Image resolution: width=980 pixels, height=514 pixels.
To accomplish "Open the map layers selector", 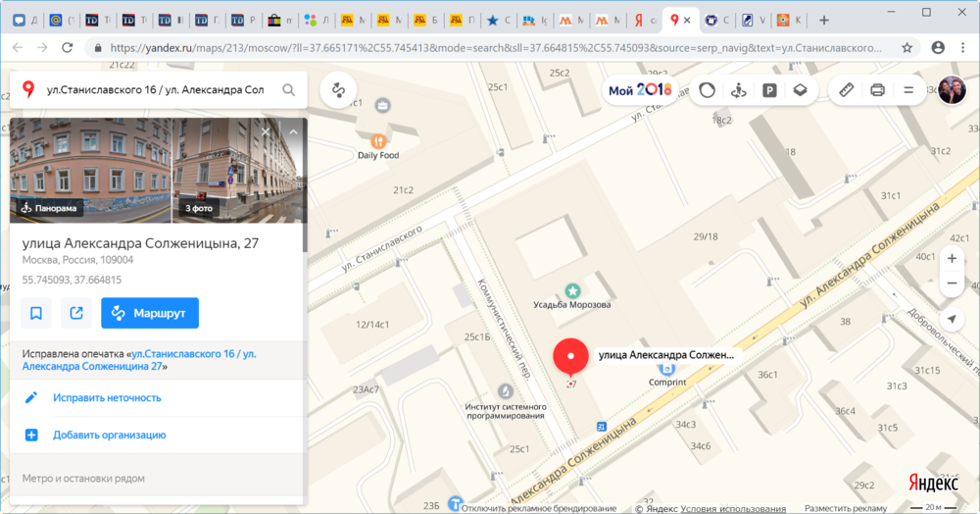I will pos(800,90).
